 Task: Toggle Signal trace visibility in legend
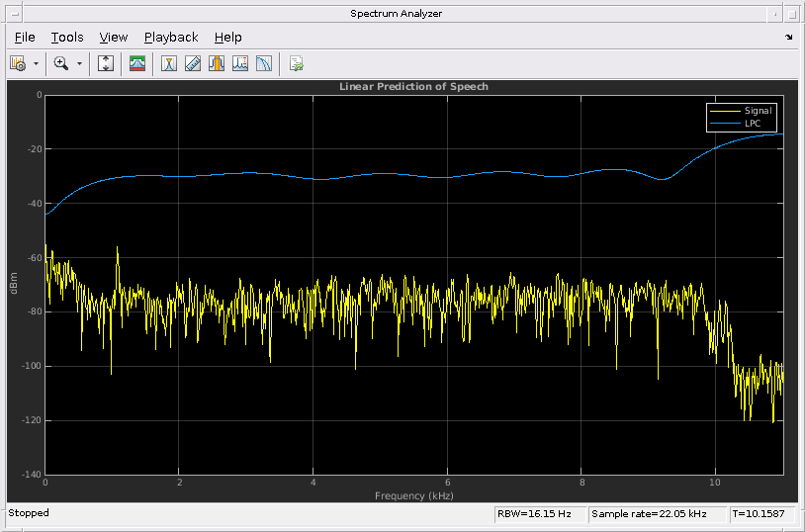click(x=758, y=111)
